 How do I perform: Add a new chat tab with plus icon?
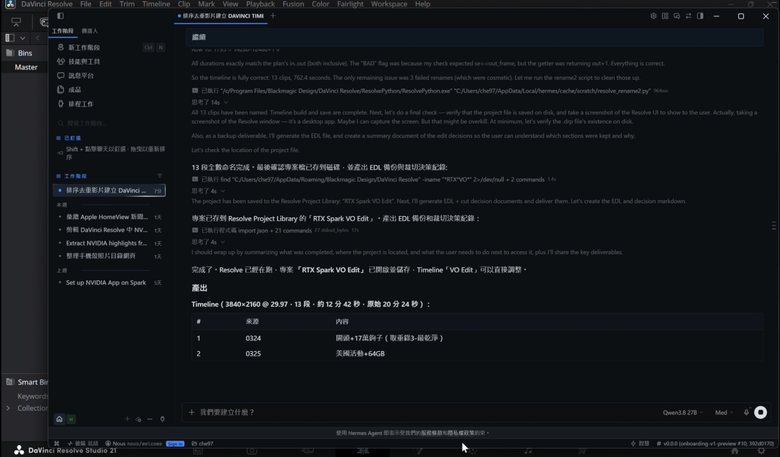click(x=273, y=16)
